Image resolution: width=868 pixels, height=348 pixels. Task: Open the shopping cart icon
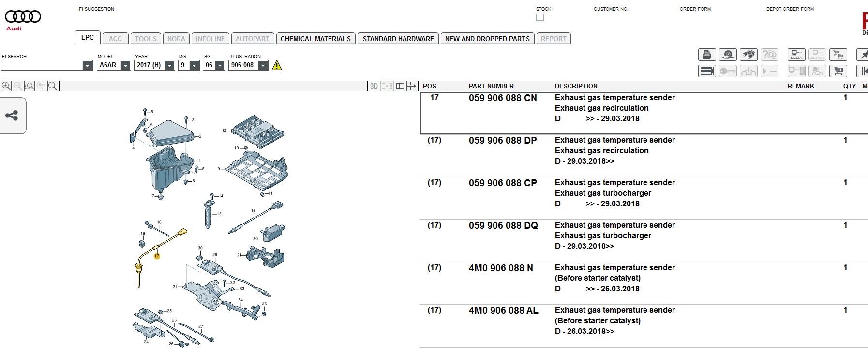[838, 71]
